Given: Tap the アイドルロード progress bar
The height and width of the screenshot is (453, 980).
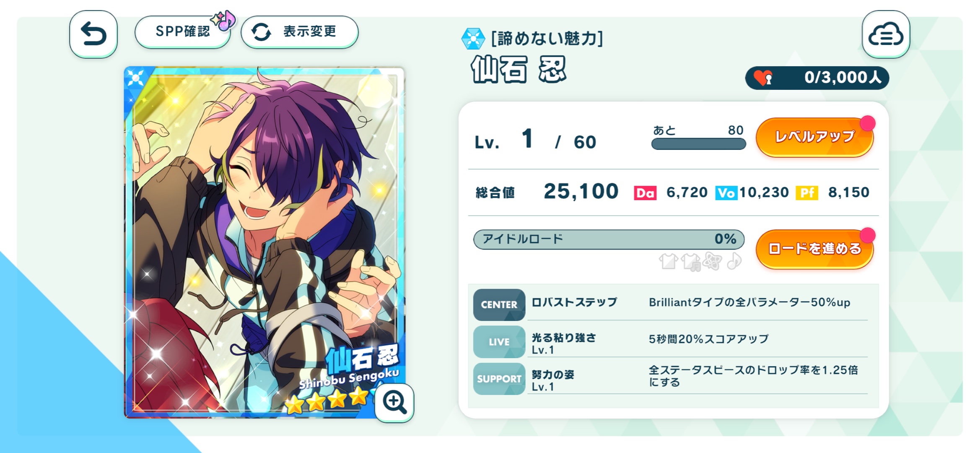Looking at the screenshot, I should point(609,240).
